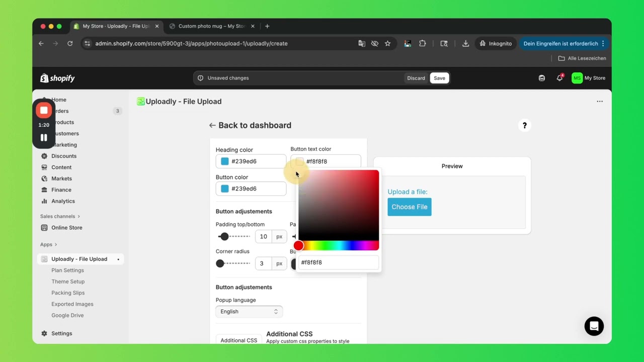Open Google Drive settings
Screen dimensions: 644x362
point(67,316)
